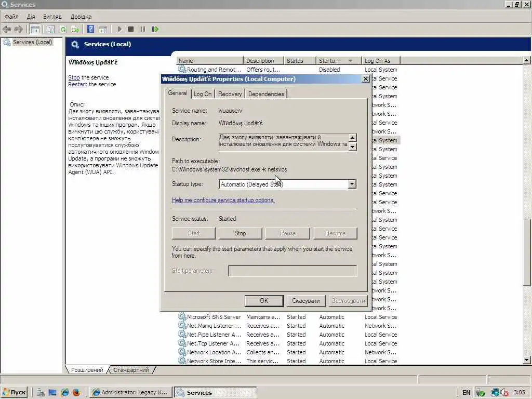This screenshot has height=399, width=532.
Task: Click the Services taskbar button
Action: click(x=216, y=392)
